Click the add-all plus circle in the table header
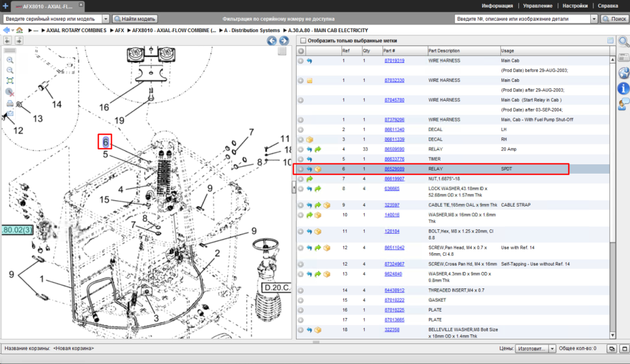The height and width of the screenshot is (364, 630). point(301,51)
